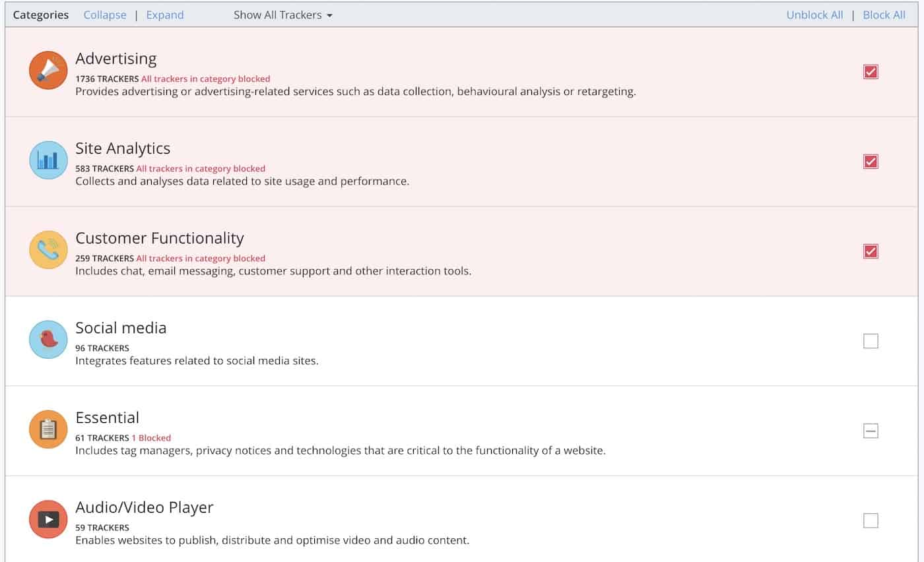
Task: Uncheck the Customer Functionality checkbox
Action: (871, 251)
